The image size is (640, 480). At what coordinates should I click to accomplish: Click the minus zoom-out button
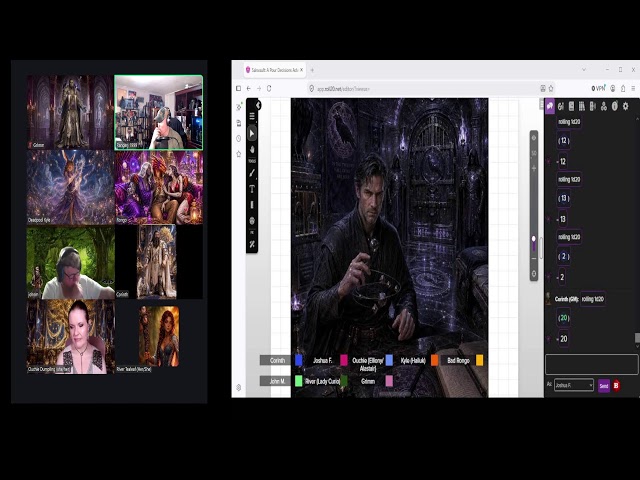click(x=533, y=258)
